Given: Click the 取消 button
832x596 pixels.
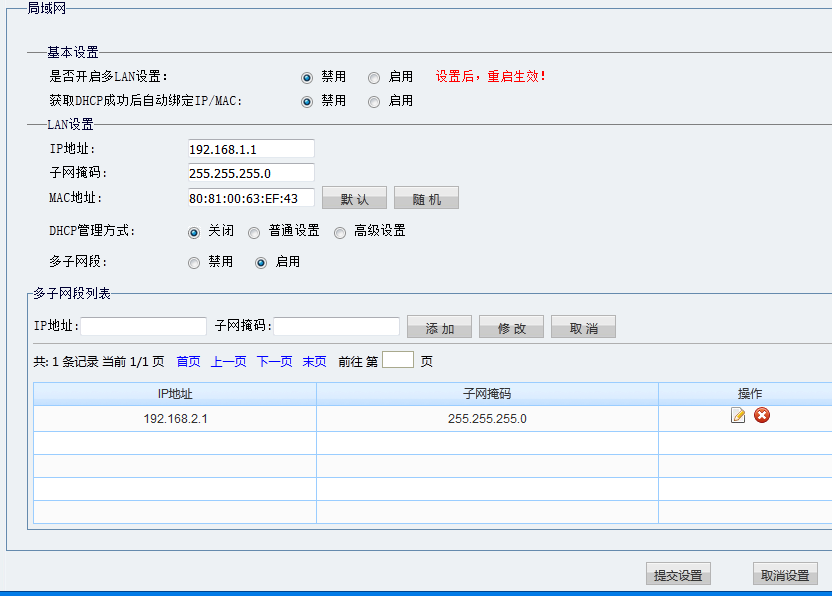Looking at the screenshot, I should tap(584, 327).
